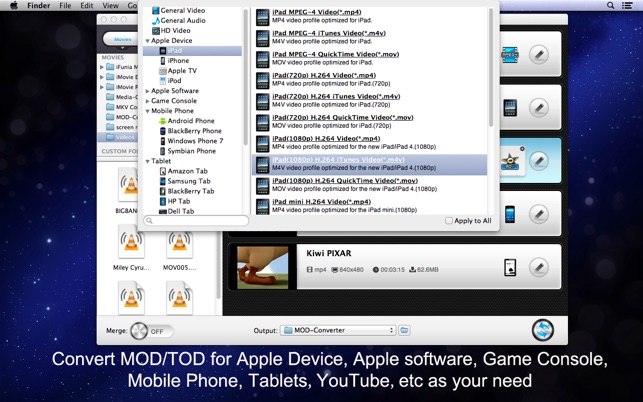Open Spotlight search magnifier in menu bar
The image size is (643, 402).
pyautogui.click(x=611, y=5)
